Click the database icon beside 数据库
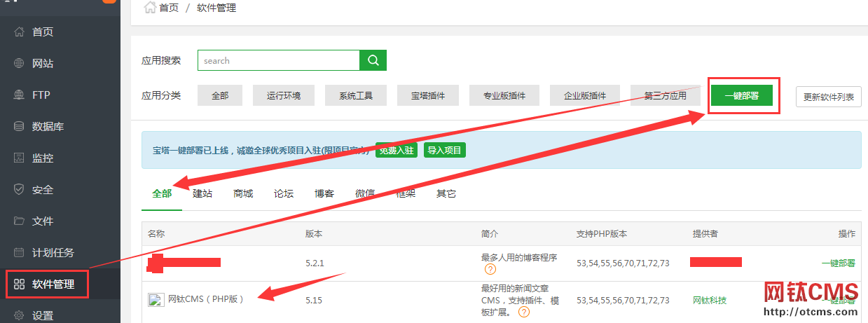 click(x=20, y=127)
